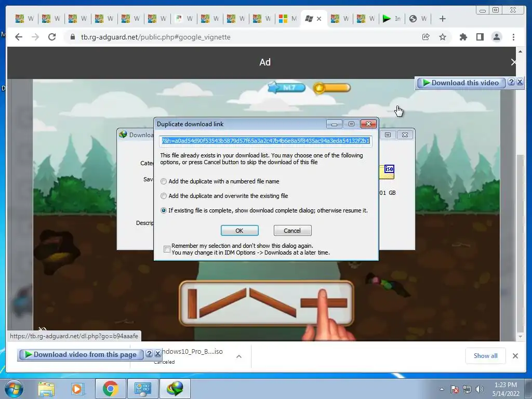
Task: Click the iso file icon in background dialog
Action: pyautogui.click(x=387, y=172)
